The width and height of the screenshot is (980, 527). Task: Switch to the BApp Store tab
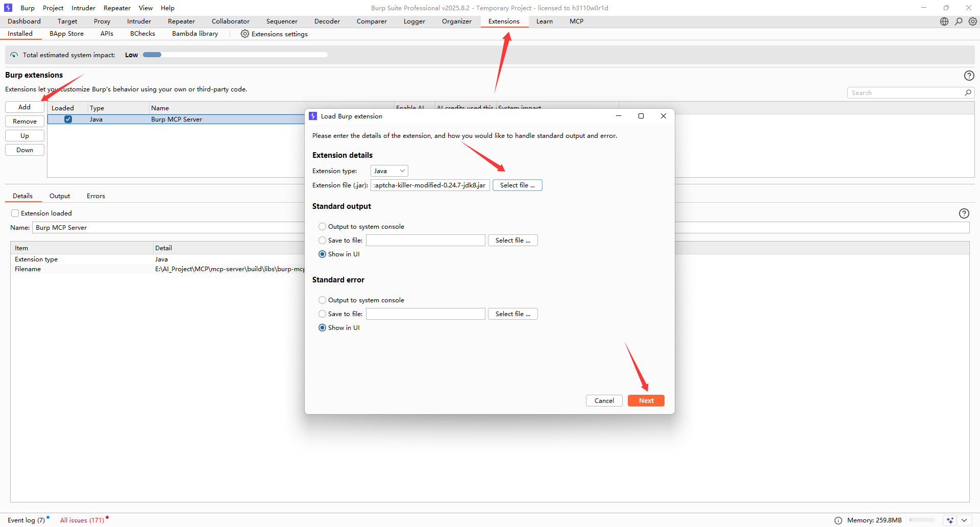tap(66, 34)
